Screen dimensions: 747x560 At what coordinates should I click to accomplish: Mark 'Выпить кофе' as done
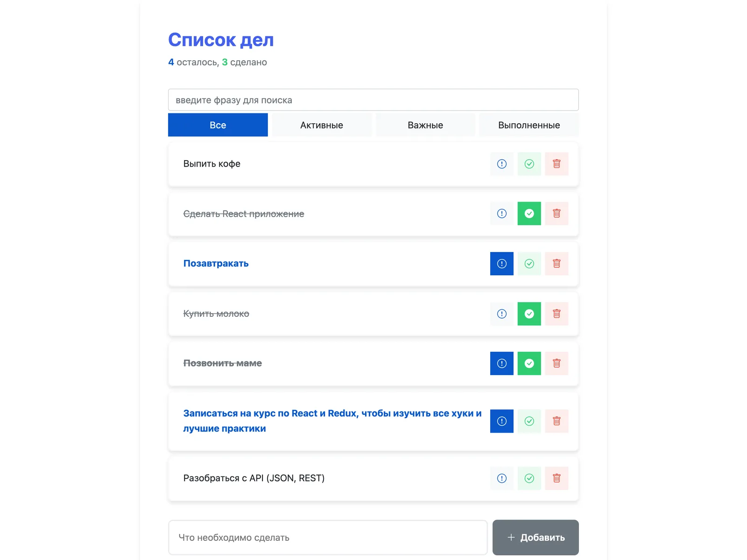click(529, 164)
